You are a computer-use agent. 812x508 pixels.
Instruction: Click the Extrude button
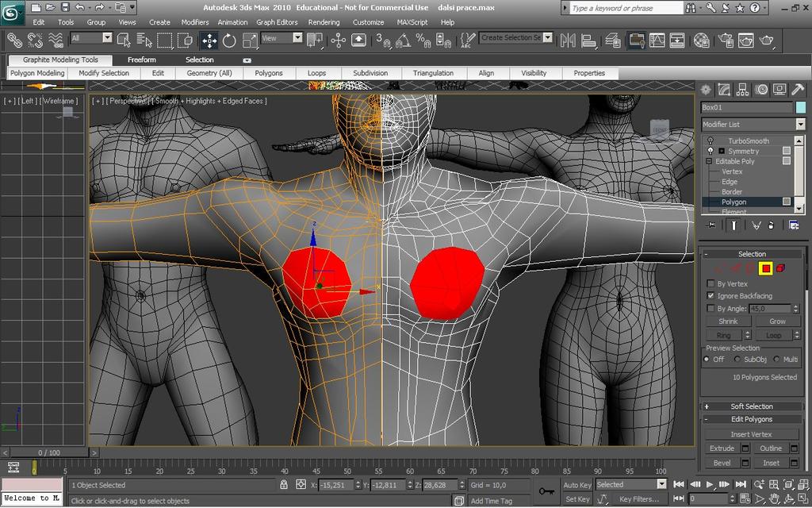722,448
